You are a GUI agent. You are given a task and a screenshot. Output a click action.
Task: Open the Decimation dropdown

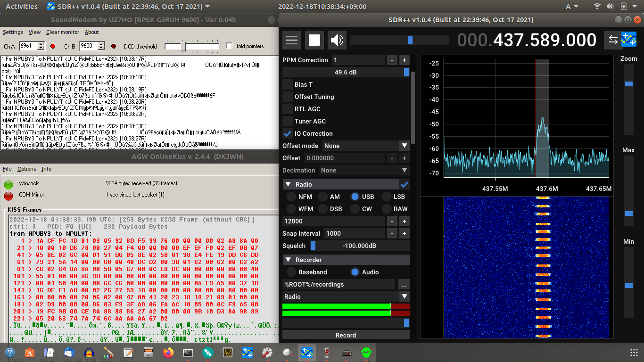364,170
